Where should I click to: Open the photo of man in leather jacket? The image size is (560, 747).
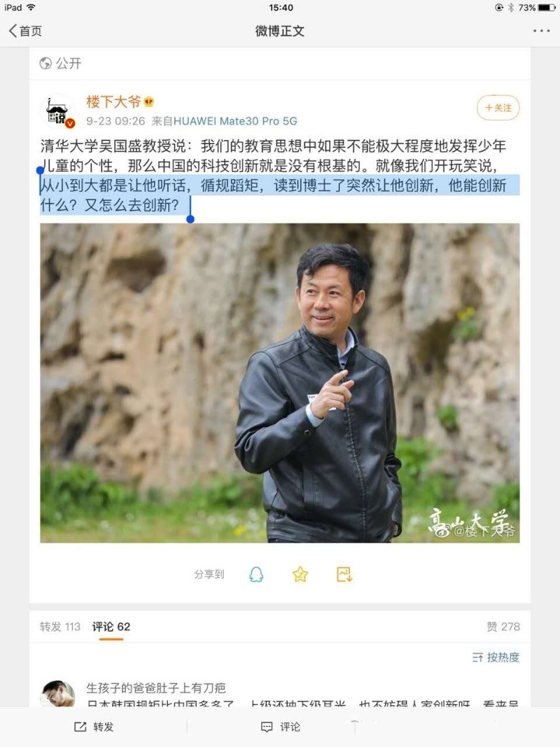click(280, 383)
